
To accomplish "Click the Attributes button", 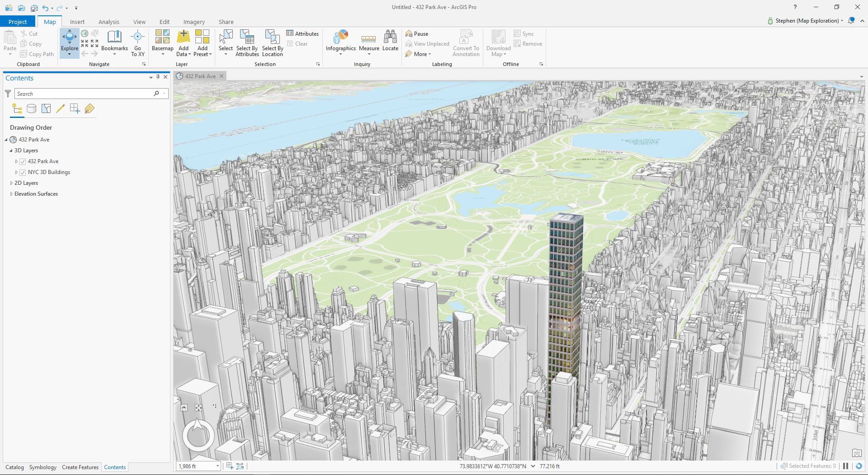I will tap(302, 34).
